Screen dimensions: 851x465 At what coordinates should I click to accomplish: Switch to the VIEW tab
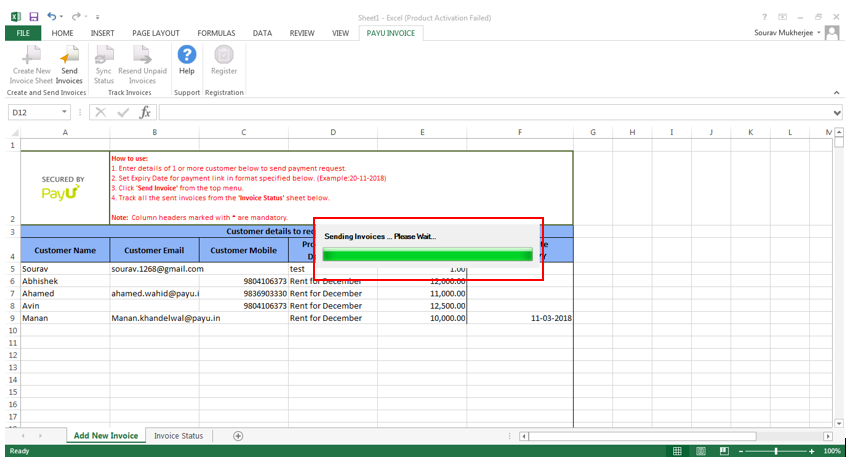click(340, 33)
